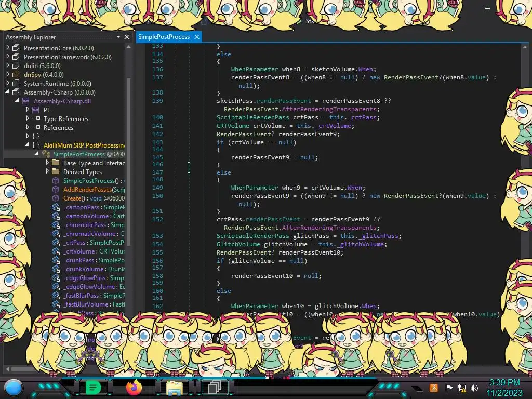Open the Assembly Explorer panel options dropdown
The height and width of the screenshot is (399, 532).
pos(118,37)
